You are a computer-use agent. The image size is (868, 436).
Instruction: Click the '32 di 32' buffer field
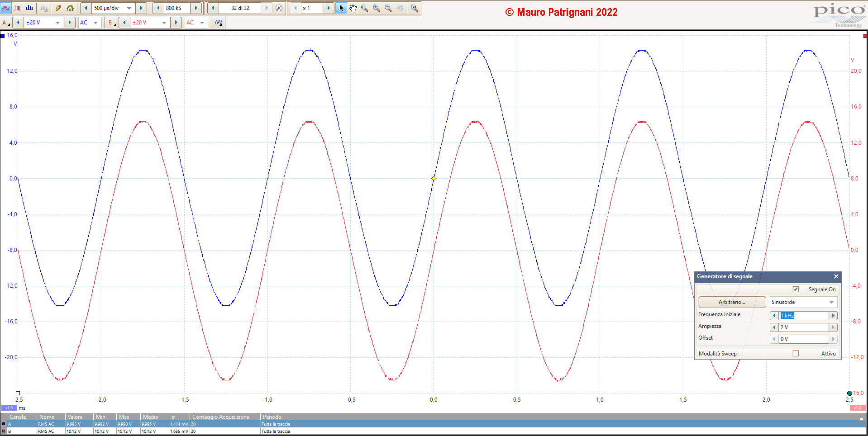240,8
